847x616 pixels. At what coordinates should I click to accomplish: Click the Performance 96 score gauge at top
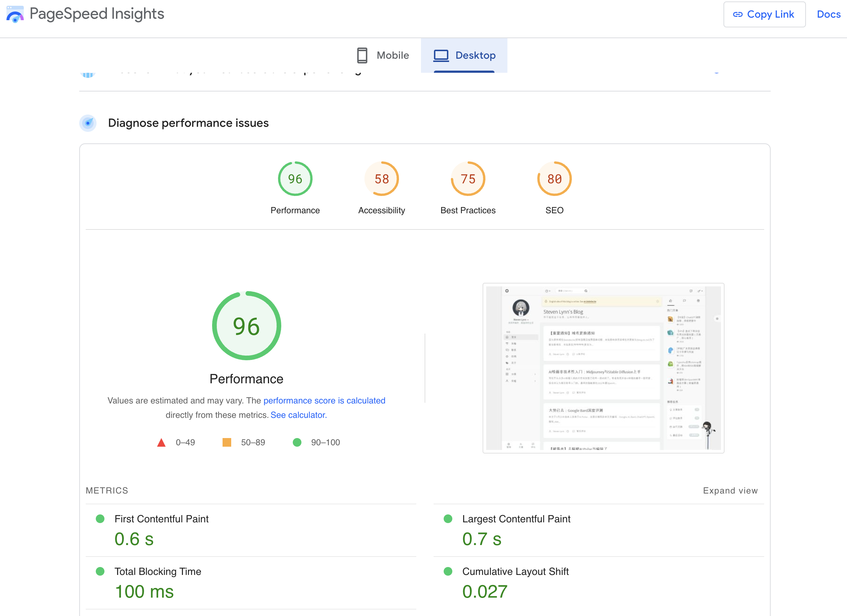point(295,179)
